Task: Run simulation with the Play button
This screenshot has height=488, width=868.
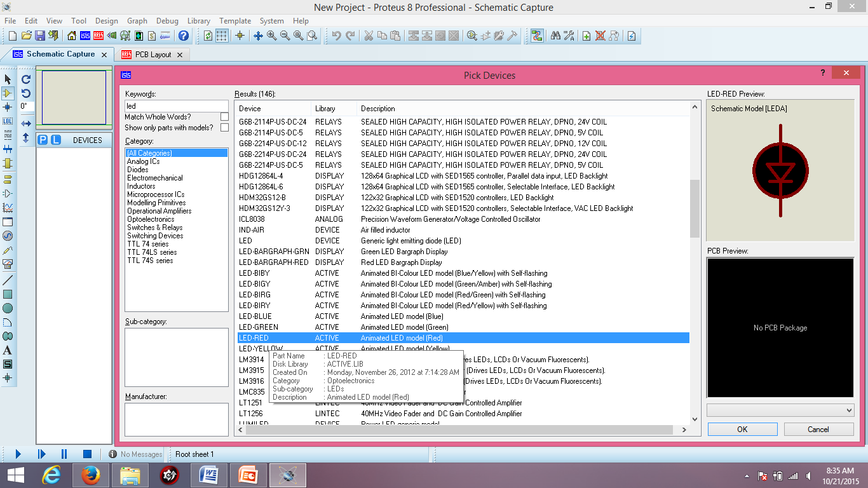Action: (18, 454)
